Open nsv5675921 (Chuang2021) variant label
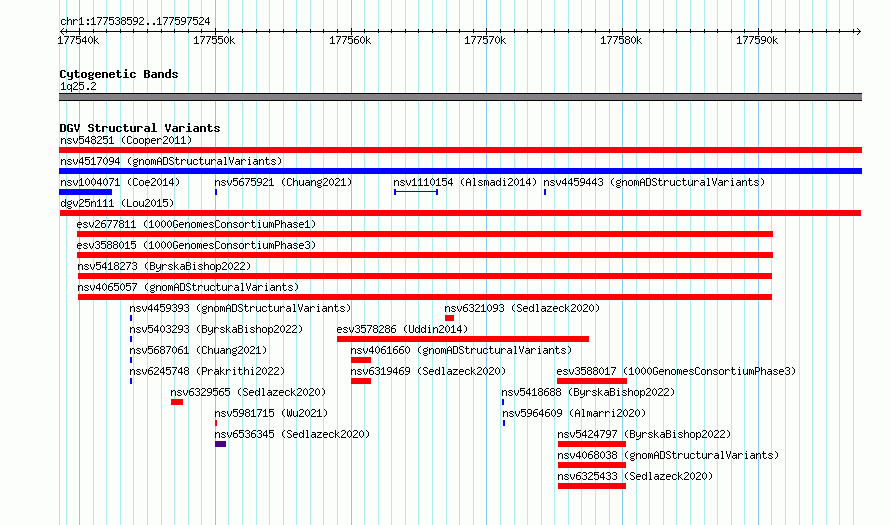Image resolution: width=890 pixels, height=525 pixels. point(283,182)
